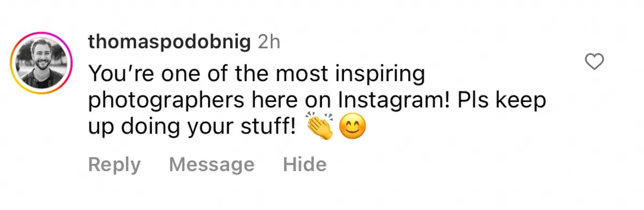Open thomaspodobnig's profile picture
The width and height of the screenshot is (644, 210).
41,64
